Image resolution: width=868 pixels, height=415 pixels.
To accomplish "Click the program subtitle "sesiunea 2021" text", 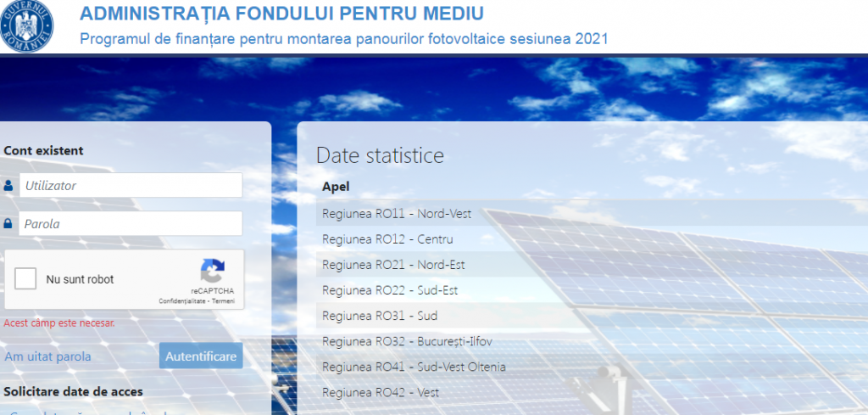I will (x=558, y=39).
